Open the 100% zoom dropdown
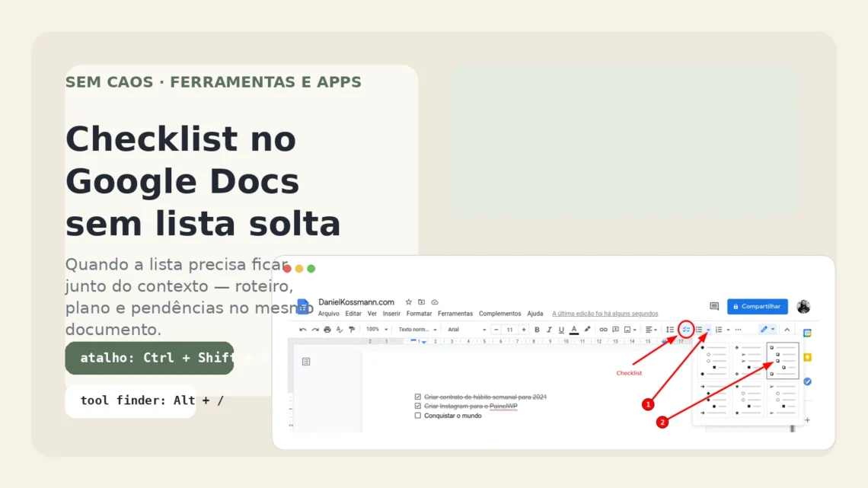 pos(376,330)
